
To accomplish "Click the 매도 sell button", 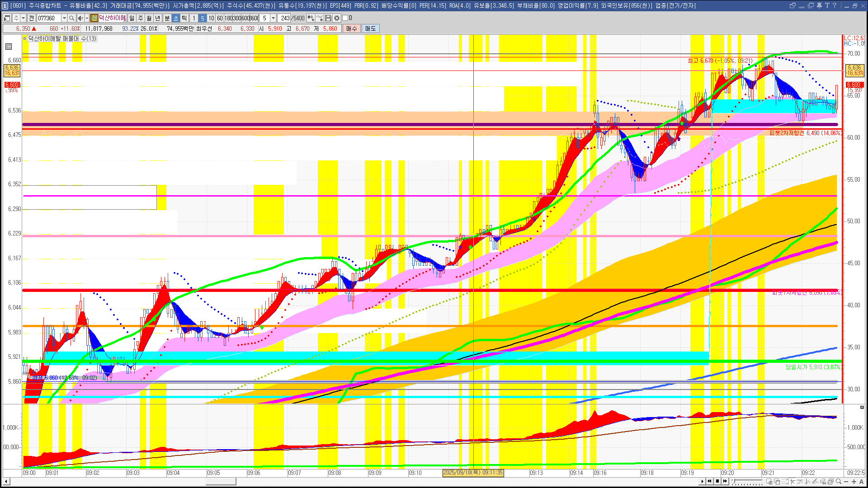I will coord(370,28).
